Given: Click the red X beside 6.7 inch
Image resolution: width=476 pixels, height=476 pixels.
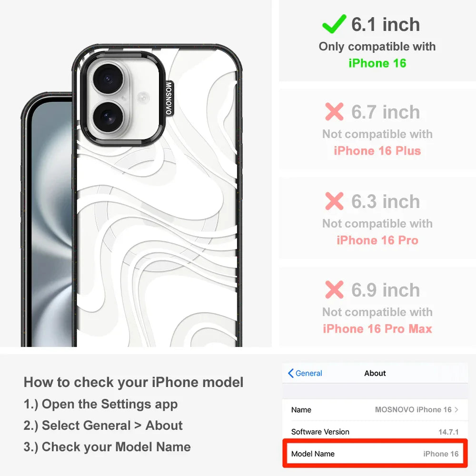Looking at the screenshot, I should (x=334, y=111).
